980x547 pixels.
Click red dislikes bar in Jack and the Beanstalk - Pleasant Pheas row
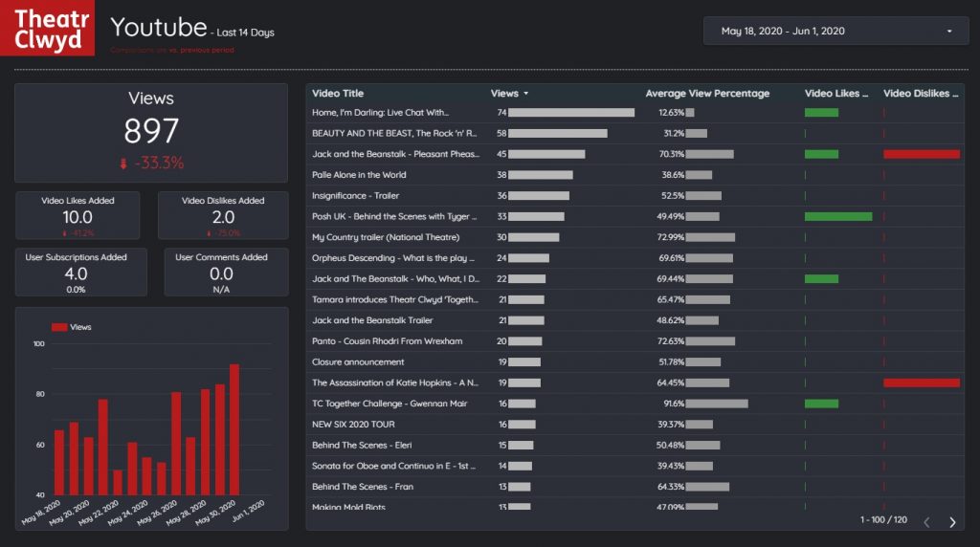[922, 154]
